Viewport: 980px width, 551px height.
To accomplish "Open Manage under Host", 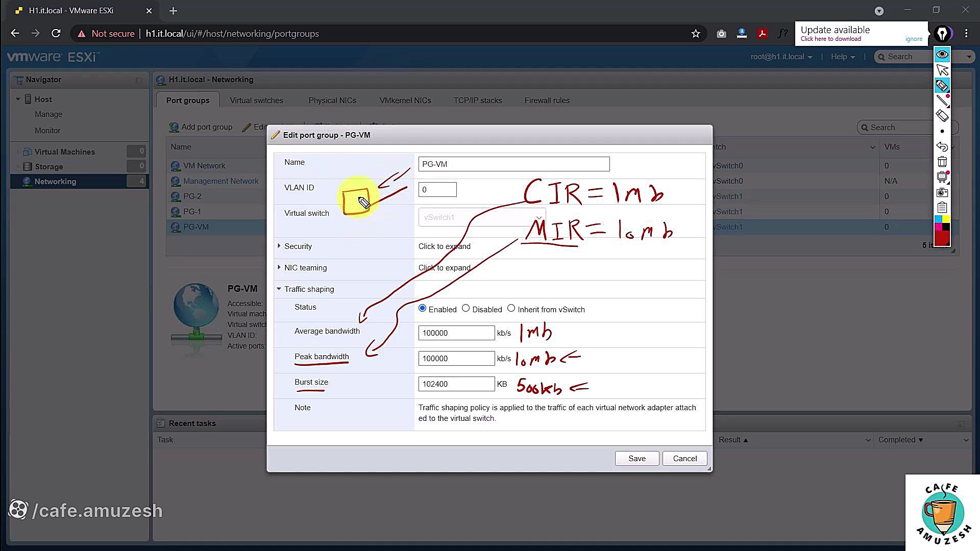I will click(48, 114).
